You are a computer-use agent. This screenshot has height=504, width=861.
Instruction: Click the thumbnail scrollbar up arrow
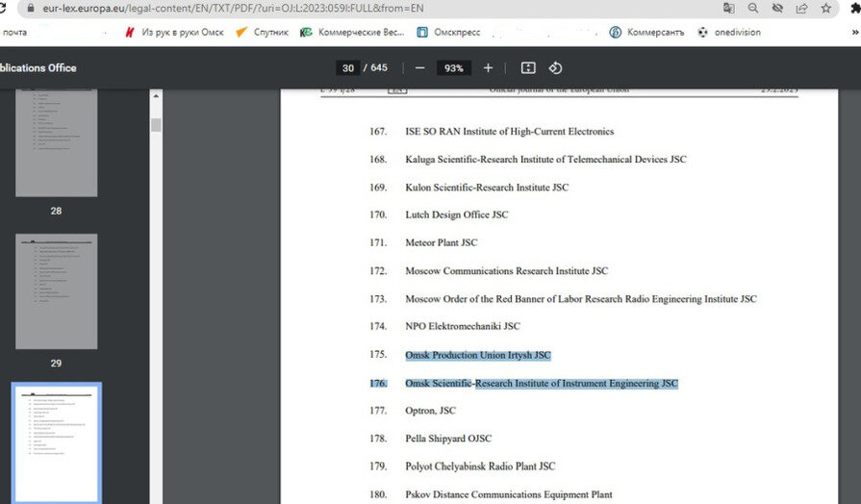pyautogui.click(x=156, y=96)
